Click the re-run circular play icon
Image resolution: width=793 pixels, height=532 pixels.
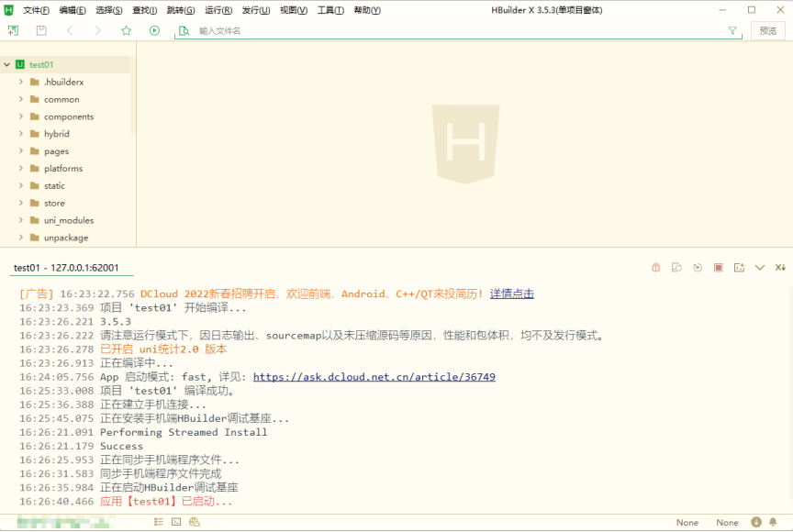pos(698,267)
